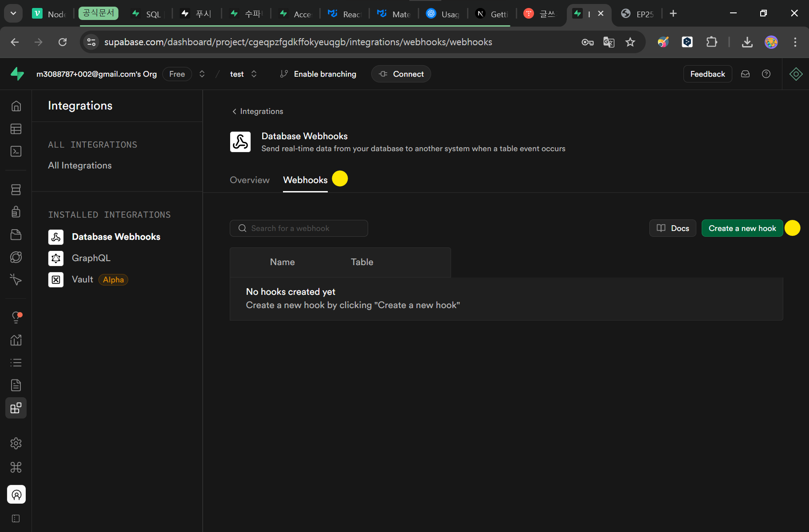Click Enable branching
Image resolution: width=809 pixels, height=532 pixels.
318,74
